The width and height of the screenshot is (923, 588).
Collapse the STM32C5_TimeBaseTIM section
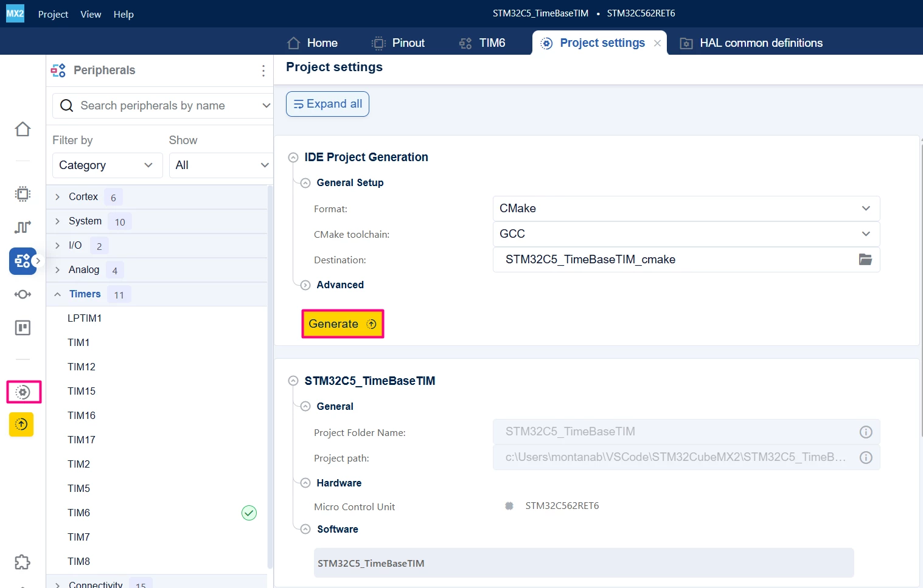click(x=293, y=381)
